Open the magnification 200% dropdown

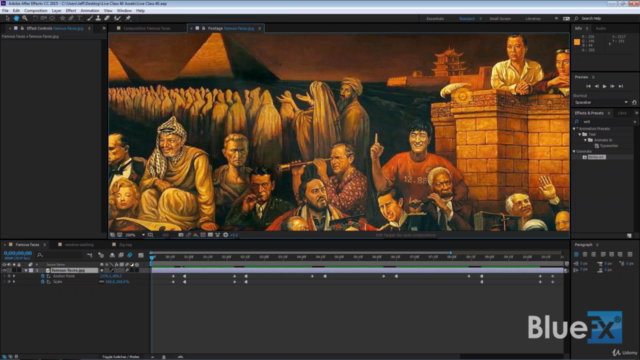point(143,235)
